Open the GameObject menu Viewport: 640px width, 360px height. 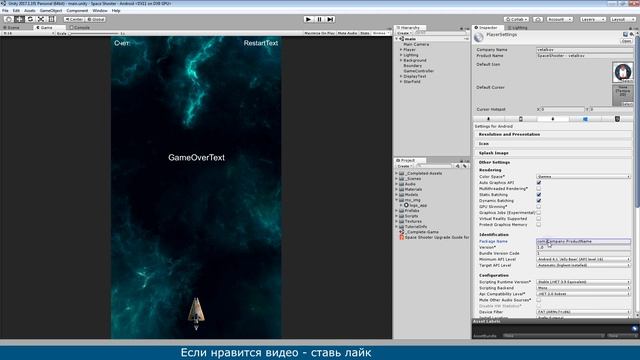51,11
